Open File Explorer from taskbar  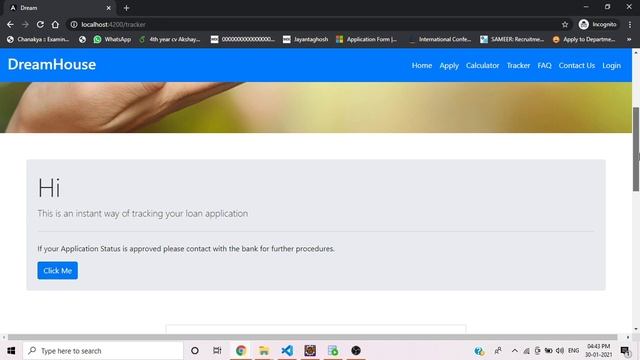click(264, 351)
